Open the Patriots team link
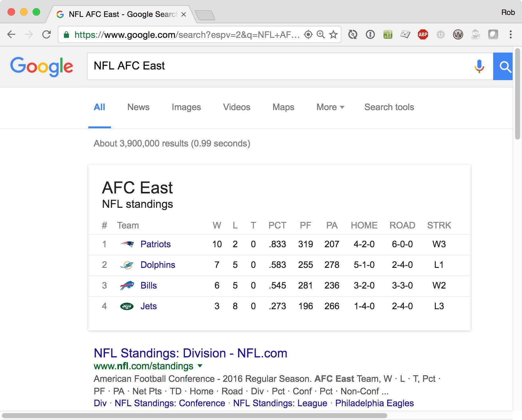Image resolution: width=522 pixels, height=420 pixels. 155,244
